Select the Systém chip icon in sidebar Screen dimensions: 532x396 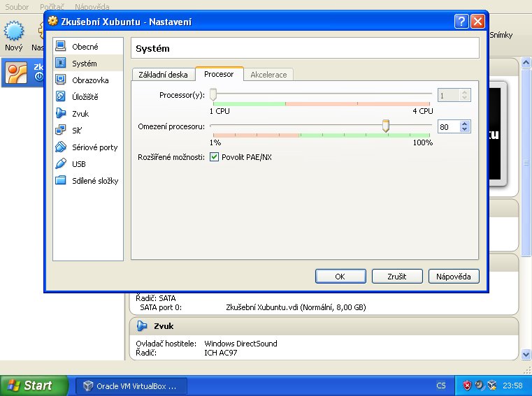coord(61,63)
